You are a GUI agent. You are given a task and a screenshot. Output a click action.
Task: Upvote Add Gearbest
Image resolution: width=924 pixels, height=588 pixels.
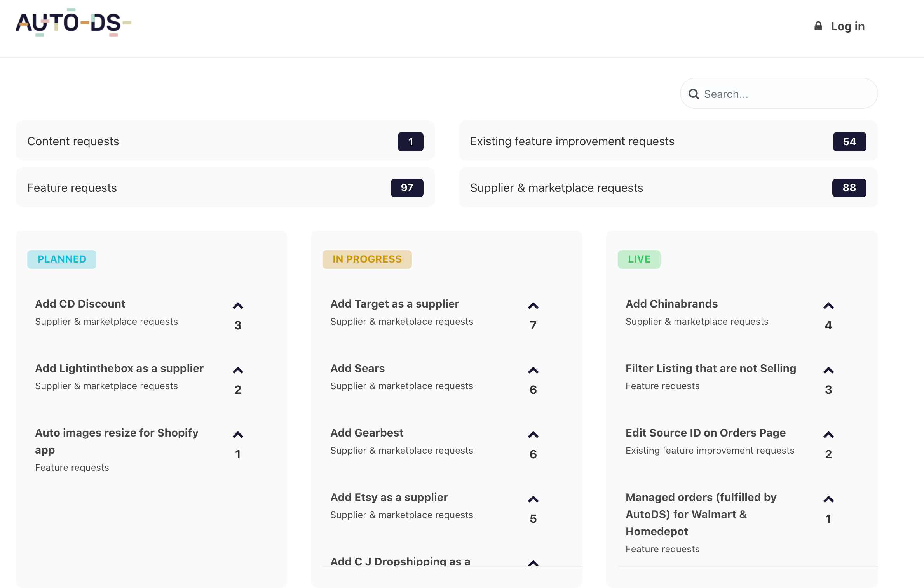tap(533, 435)
